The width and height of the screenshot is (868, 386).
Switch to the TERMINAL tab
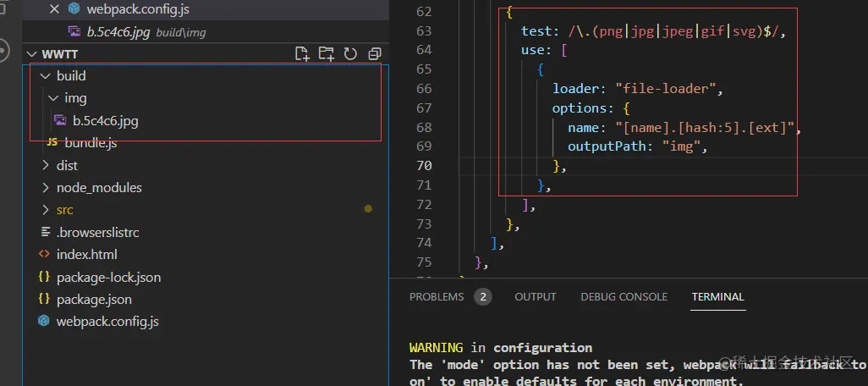tap(718, 297)
